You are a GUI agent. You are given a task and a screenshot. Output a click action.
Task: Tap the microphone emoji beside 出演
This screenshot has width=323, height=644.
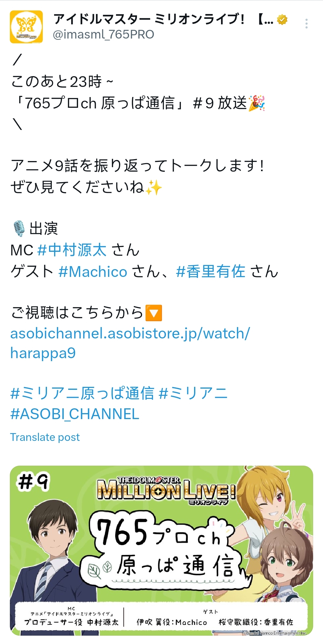(x=19, y=229)
